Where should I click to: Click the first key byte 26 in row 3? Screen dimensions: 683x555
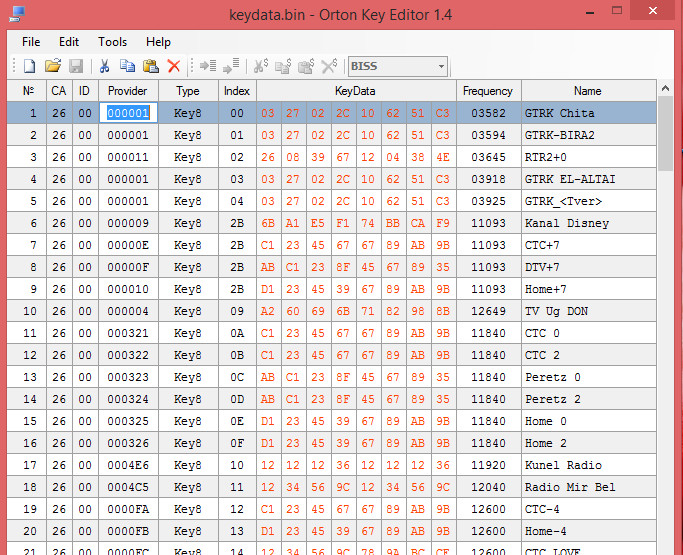(x=268, y=157)
